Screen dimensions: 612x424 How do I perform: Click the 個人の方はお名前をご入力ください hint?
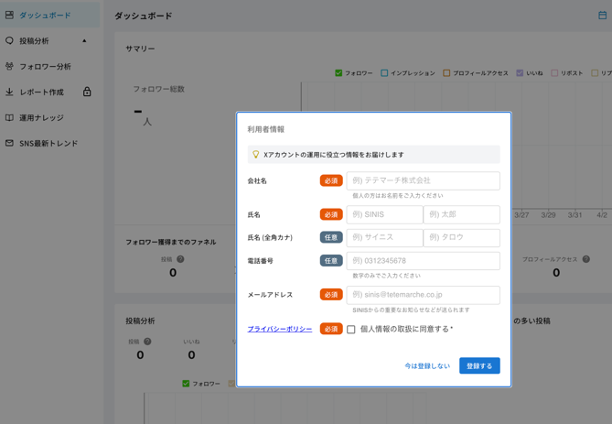[x=398, y=196]
